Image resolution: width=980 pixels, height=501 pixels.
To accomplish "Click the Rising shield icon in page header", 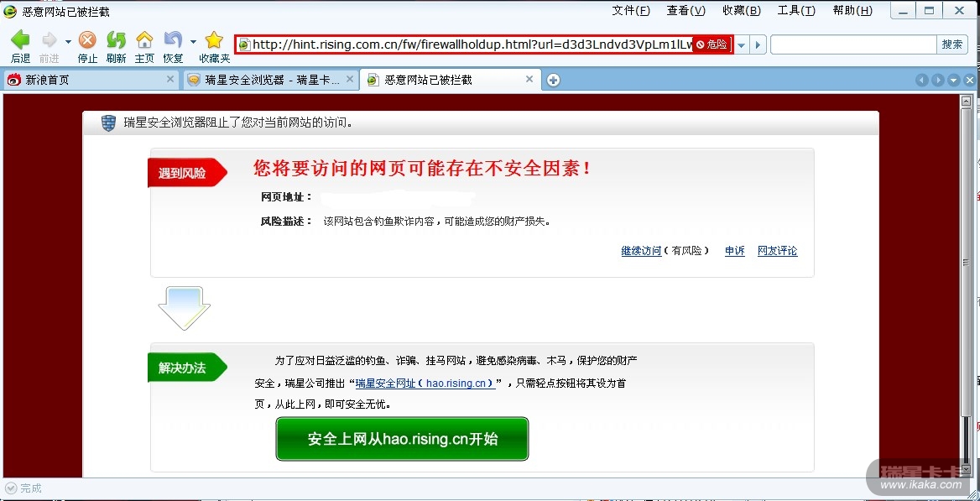I will pyautogui.click(x=109, y=123).
